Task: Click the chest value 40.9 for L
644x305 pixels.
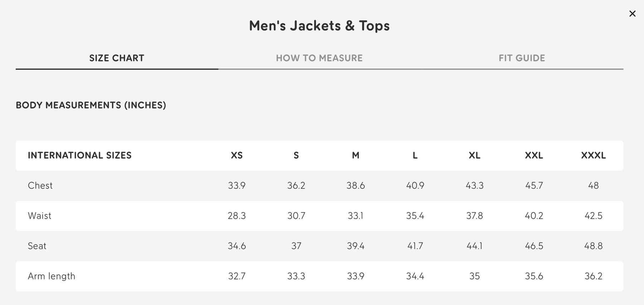Action: 415,186
